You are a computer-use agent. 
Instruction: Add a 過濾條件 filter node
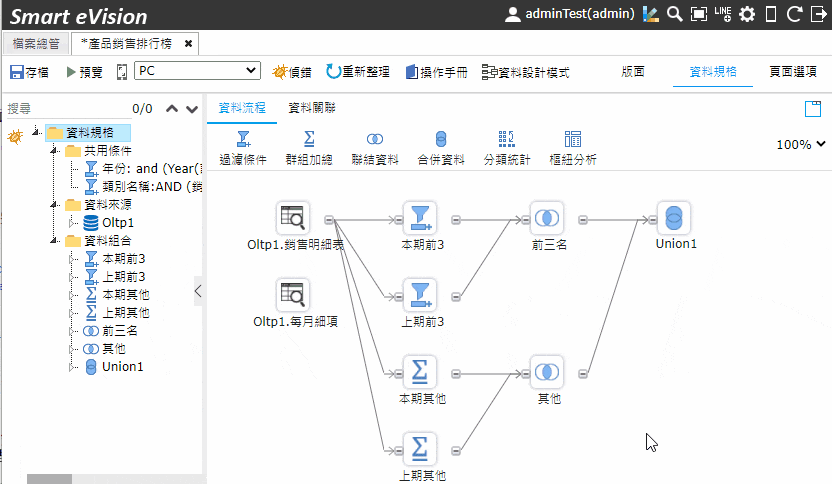click(x=243, y=148)
